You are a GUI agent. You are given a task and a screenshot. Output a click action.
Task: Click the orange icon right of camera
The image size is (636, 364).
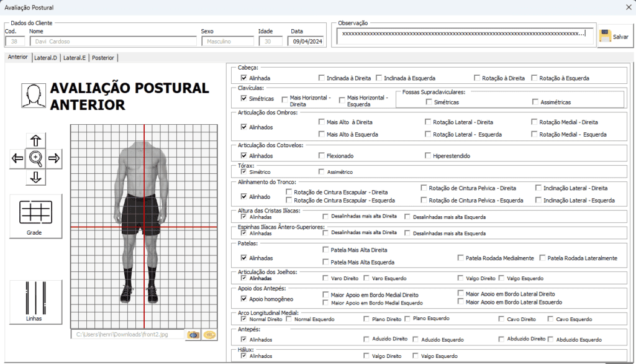point(209,335)
